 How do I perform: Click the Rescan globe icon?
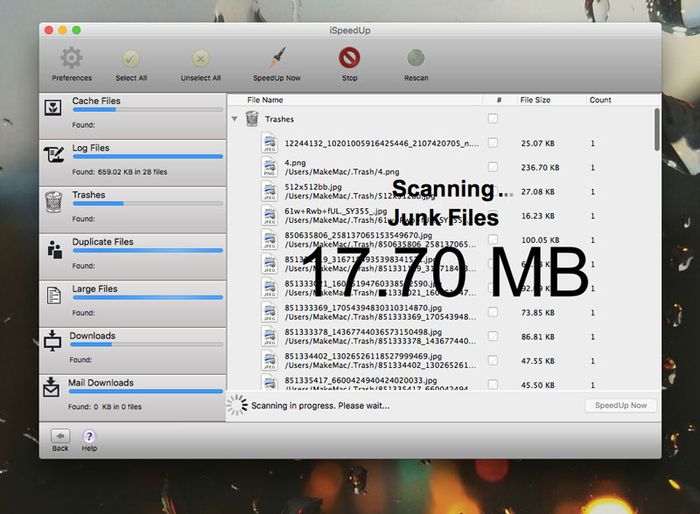point(416,58)
